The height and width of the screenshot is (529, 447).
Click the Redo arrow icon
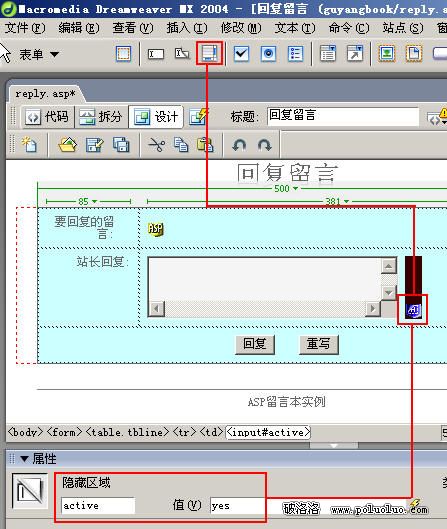(265, 145)
